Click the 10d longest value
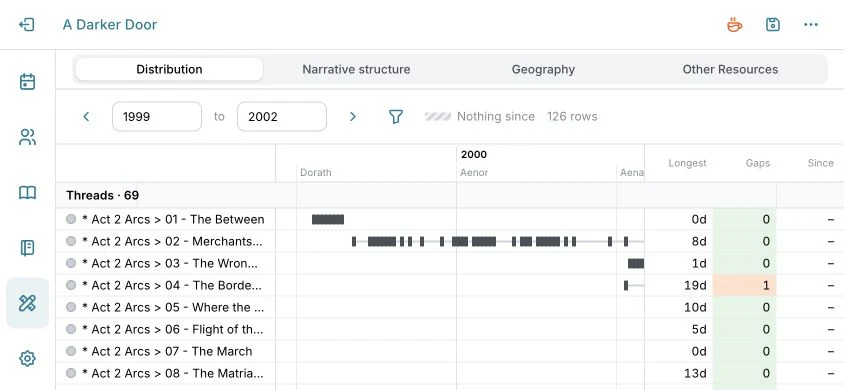 coord(695,307)
